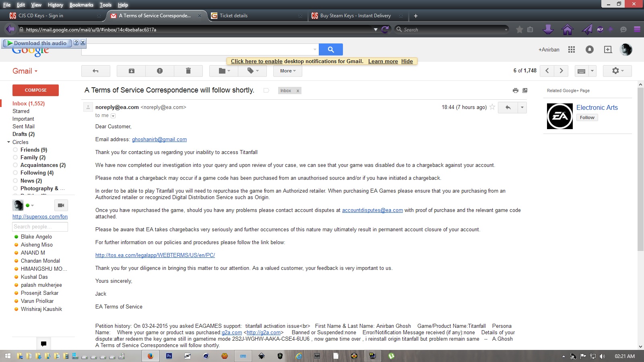Screen dimensions: 644x362
Task: Follow the Electronic Arts page
Action: (x=587, y=117)
